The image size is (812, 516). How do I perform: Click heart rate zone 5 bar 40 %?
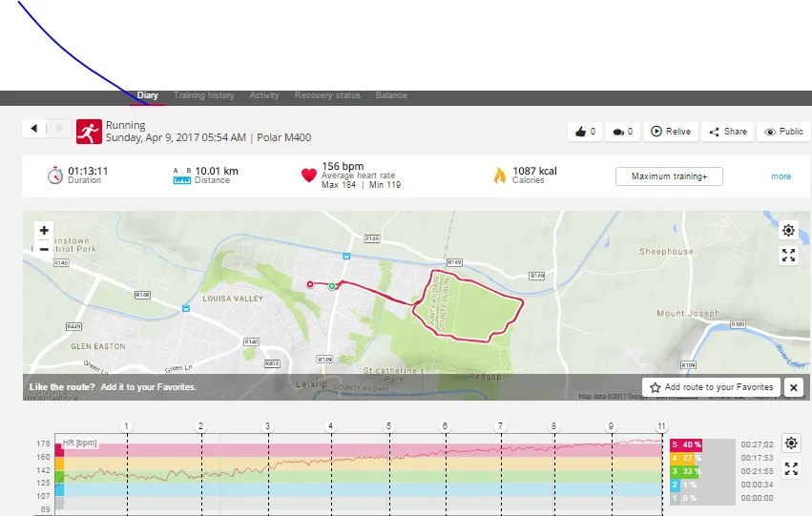click(x=686, y=444)
